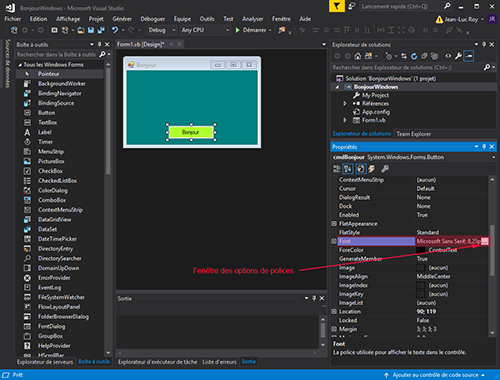
Task: Click the Home icon in Solution Explorer
Action: click(358, 56)
